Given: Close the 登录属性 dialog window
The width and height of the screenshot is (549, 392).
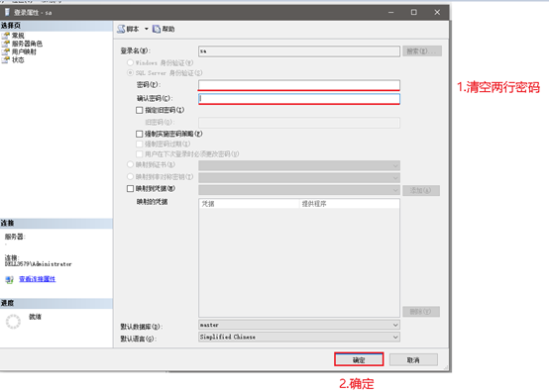Looking at the screenshot, I should pos(437,12).
